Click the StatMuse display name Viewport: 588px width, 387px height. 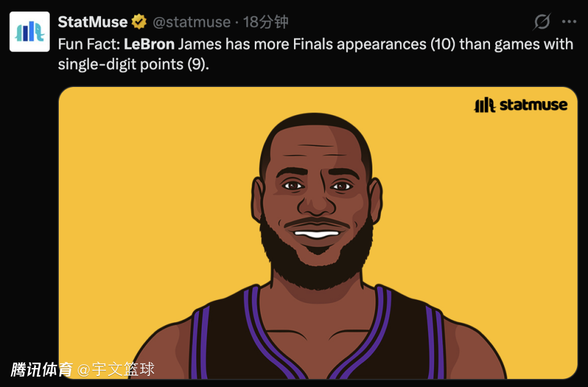click(92, 23)
